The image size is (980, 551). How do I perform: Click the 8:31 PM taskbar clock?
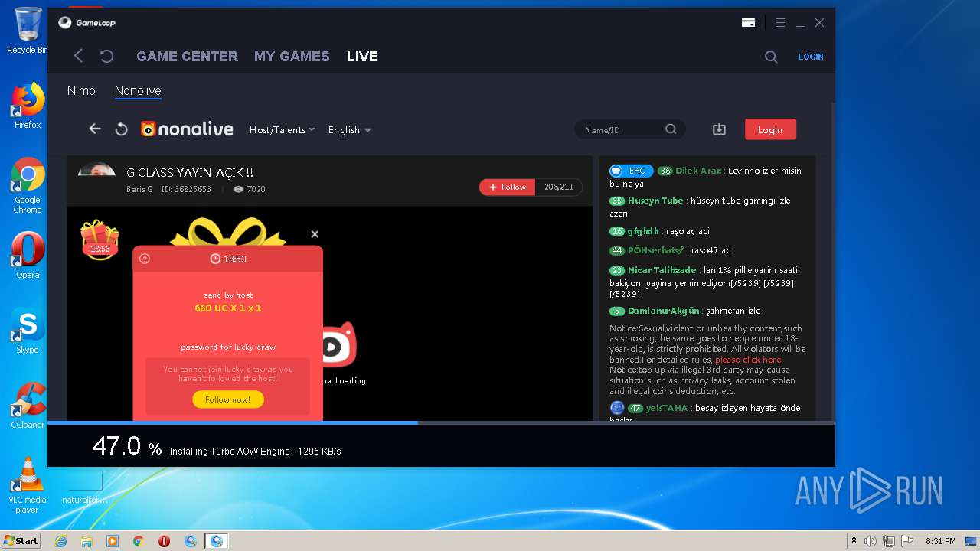point(940,541)
